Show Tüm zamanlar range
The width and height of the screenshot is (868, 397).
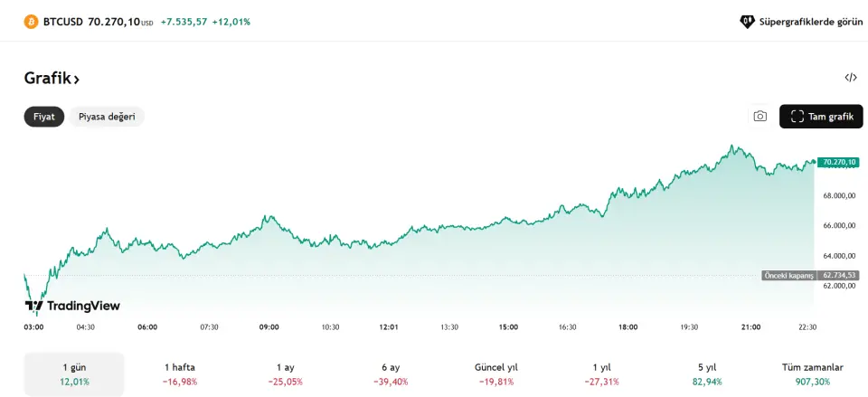(812, 374)
